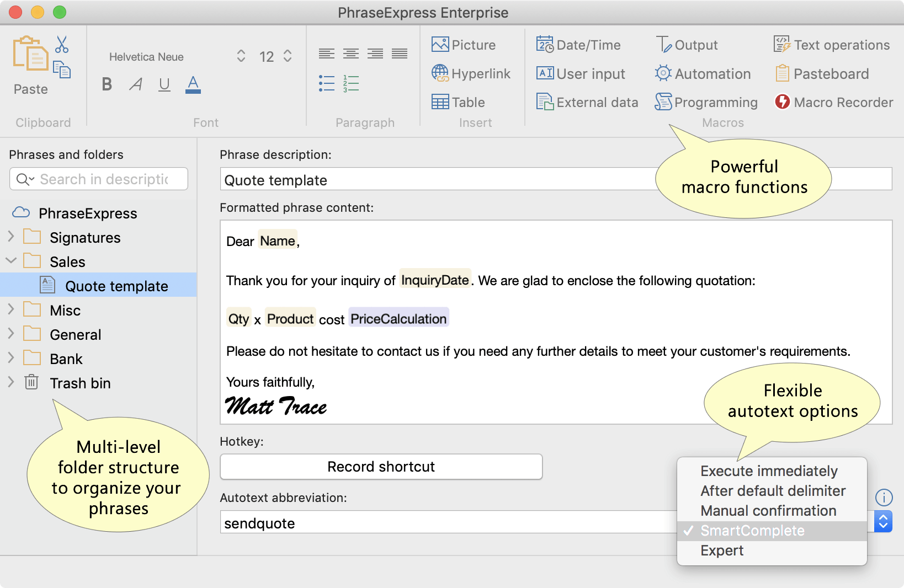Align paragraph text left
The image size is (904, 588).
[x=327, y=54]
